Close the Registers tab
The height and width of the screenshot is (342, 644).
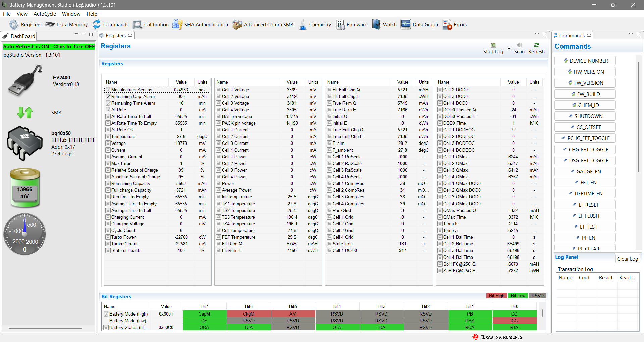130,35
